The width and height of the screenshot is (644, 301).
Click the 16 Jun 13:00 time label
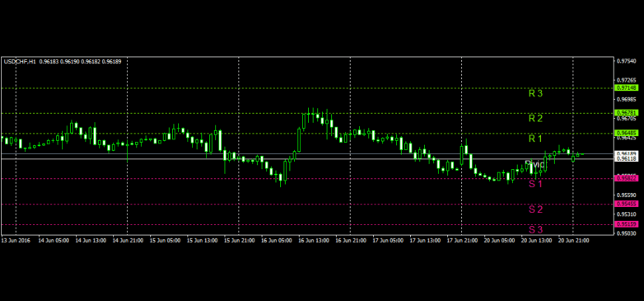click(x=313, y=241)
